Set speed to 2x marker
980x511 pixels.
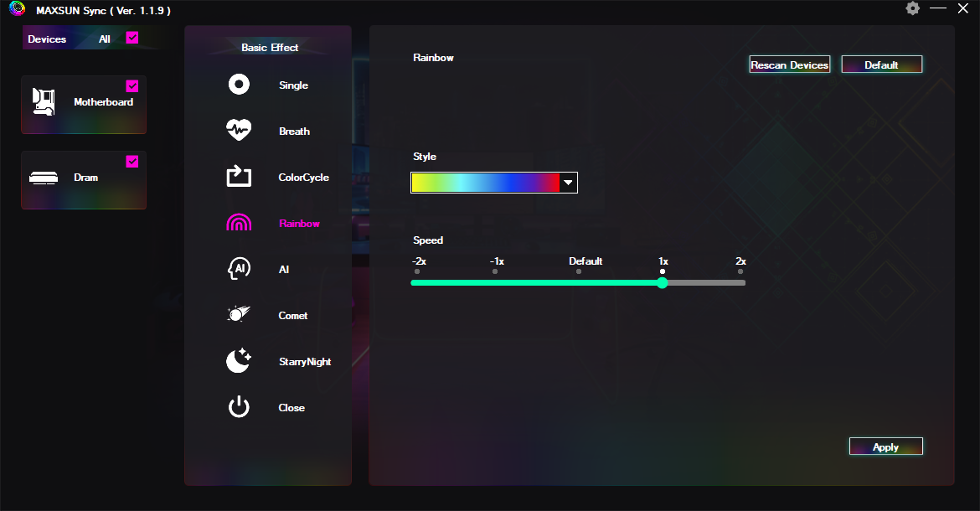740,271
